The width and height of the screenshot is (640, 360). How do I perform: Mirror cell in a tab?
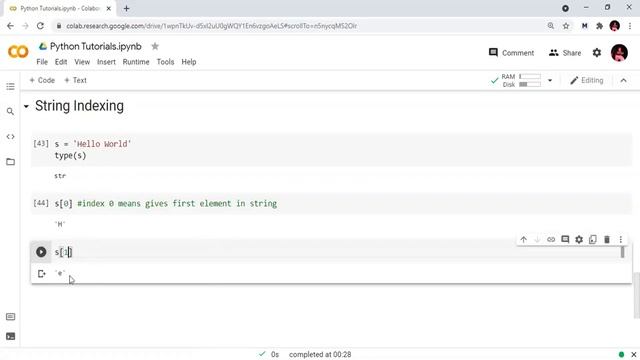[x=593, y=240]
